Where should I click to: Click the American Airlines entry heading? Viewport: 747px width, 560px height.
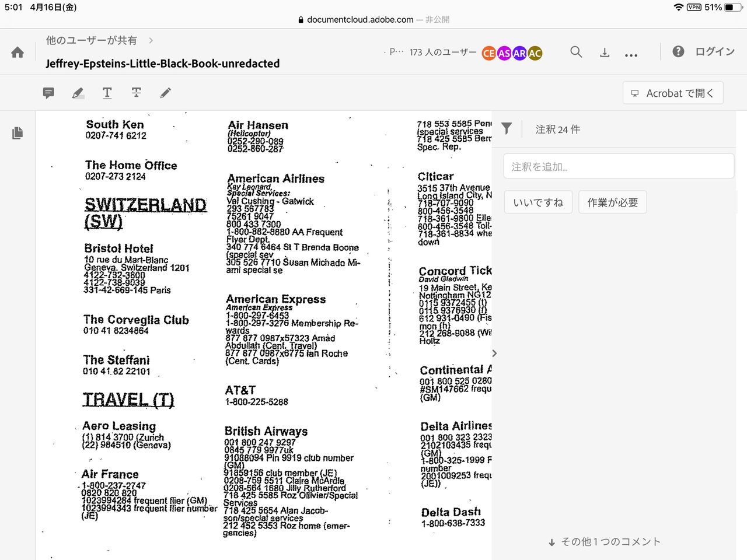[x=276, y=178]
